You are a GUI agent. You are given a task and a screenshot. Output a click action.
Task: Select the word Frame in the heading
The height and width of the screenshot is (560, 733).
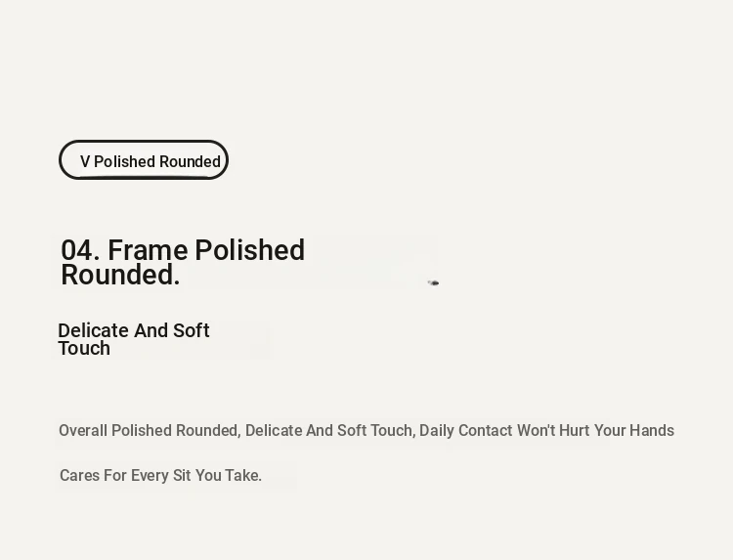pyautogui.click(x=149, y=250)
